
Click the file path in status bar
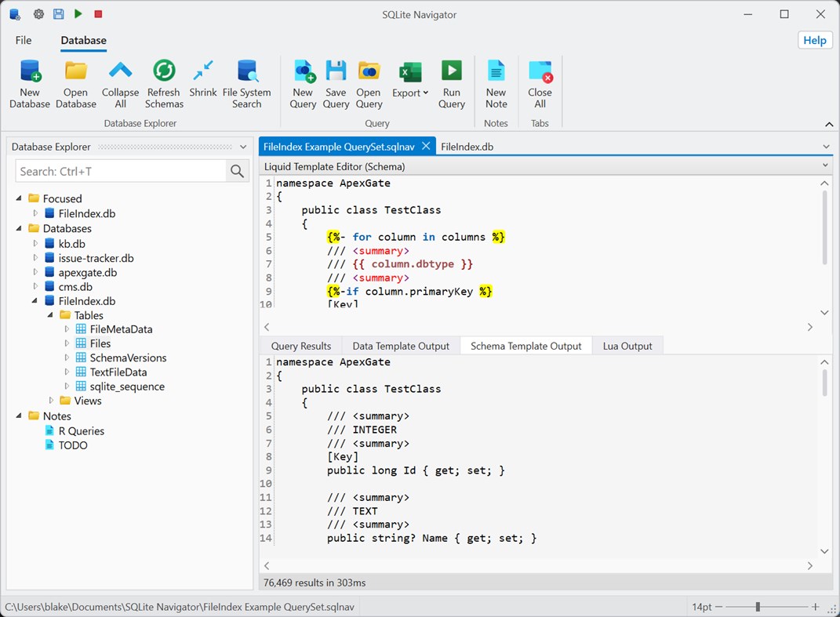click(x=180, y=607)
